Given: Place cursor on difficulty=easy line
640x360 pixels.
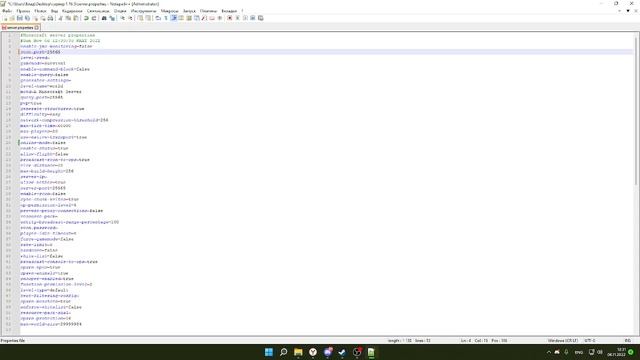Looking at the screenshot, I should (x=40, y=114).
